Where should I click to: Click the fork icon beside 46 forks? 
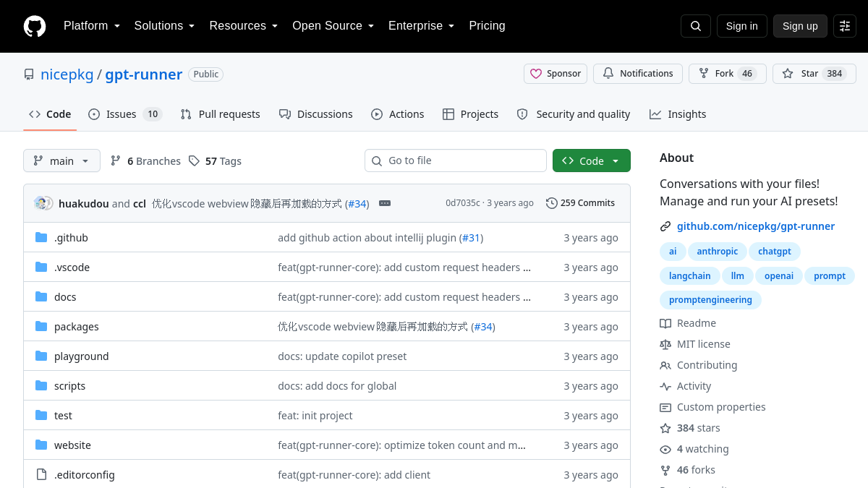pos(665,470)
